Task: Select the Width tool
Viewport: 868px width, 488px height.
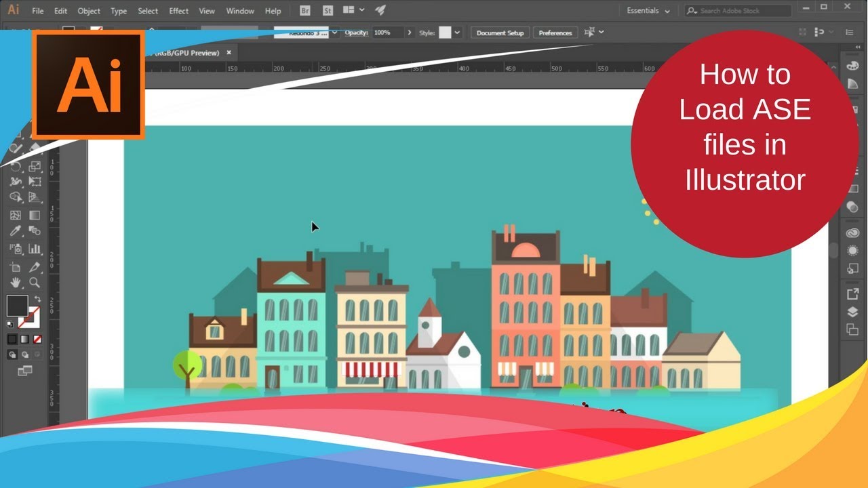Action: pos(16,182)
